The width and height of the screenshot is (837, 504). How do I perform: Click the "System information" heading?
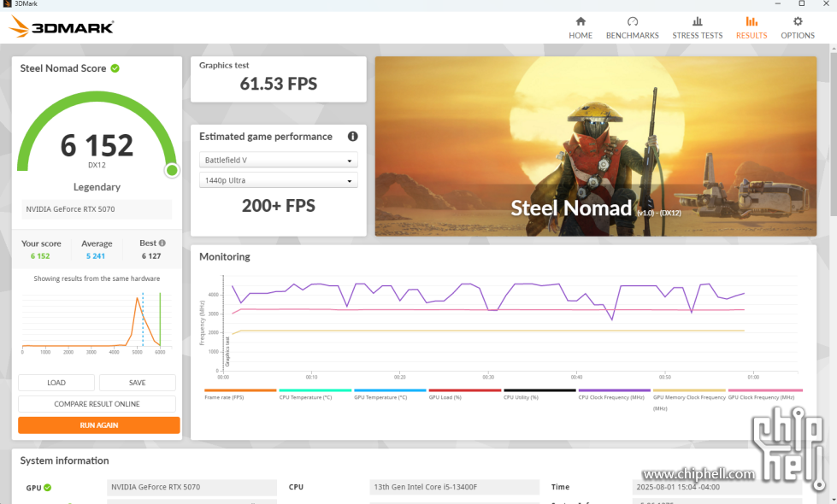(x=65, y=460)
